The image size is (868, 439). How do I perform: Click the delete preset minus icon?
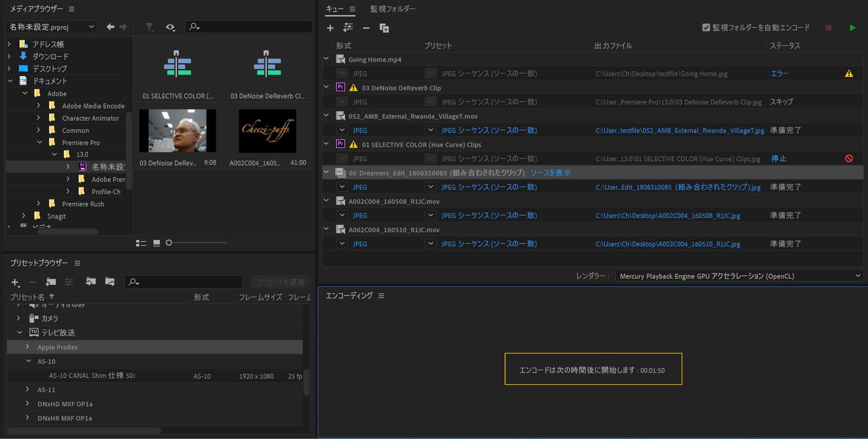(x=33, y=282)
